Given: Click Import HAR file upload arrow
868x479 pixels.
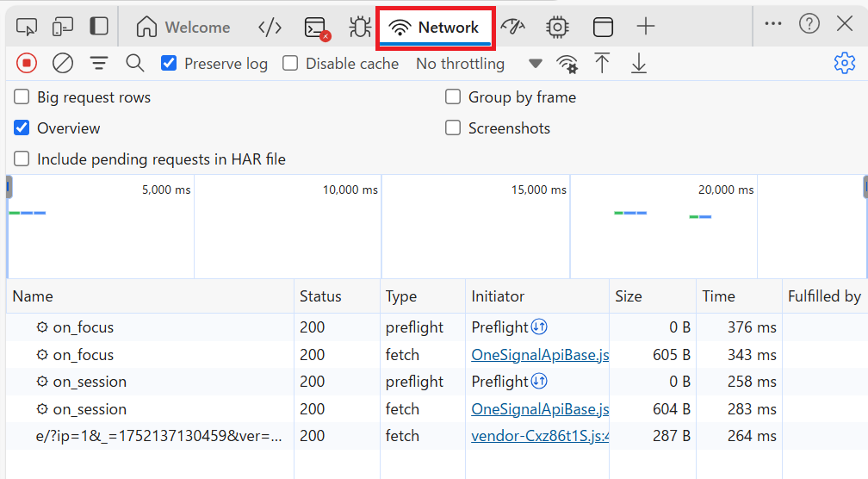Looking at the screenshot, I should (603, 63).
